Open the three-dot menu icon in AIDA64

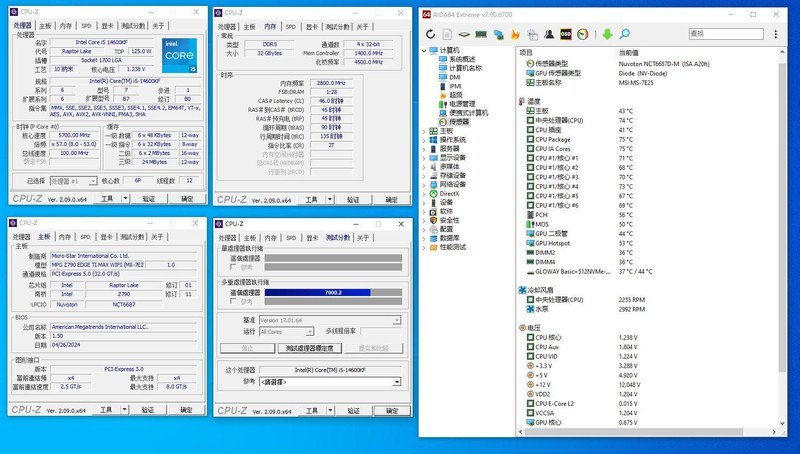coord(776,34)
